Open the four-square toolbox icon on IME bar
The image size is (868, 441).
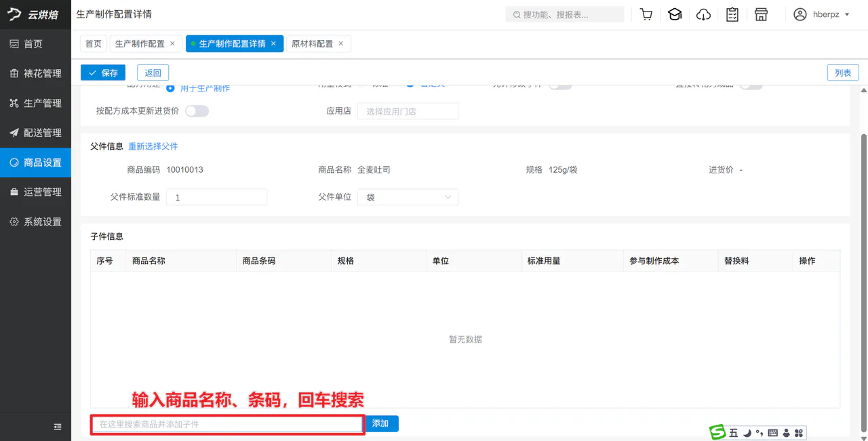[x=798, y=433]
